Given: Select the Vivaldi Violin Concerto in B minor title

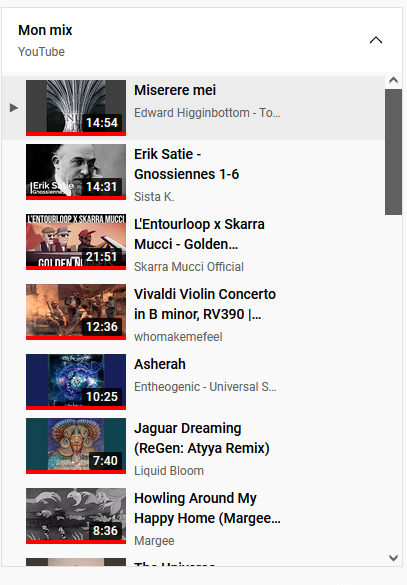Looking at the screenshot, I should 205,304.
